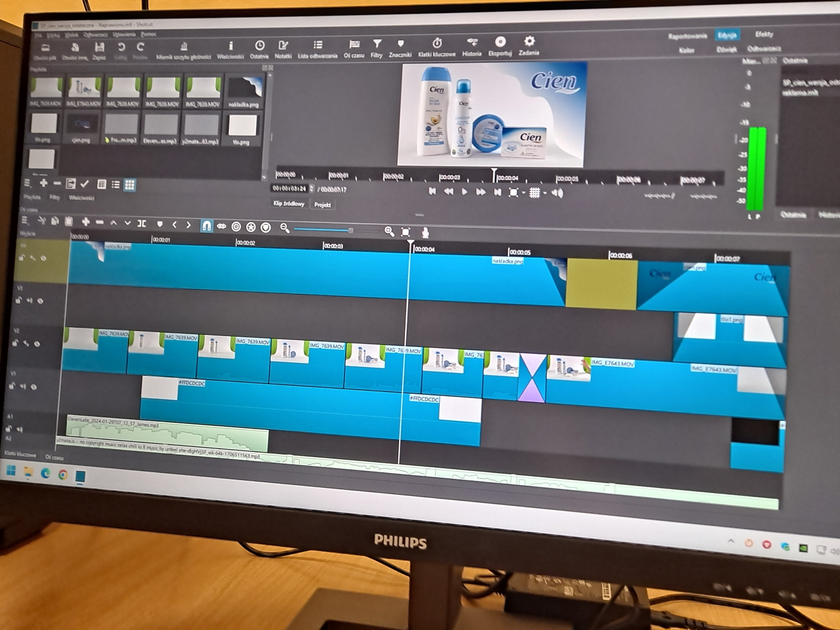
Task: Mute the A1 audio track
Action: [20, 430]
